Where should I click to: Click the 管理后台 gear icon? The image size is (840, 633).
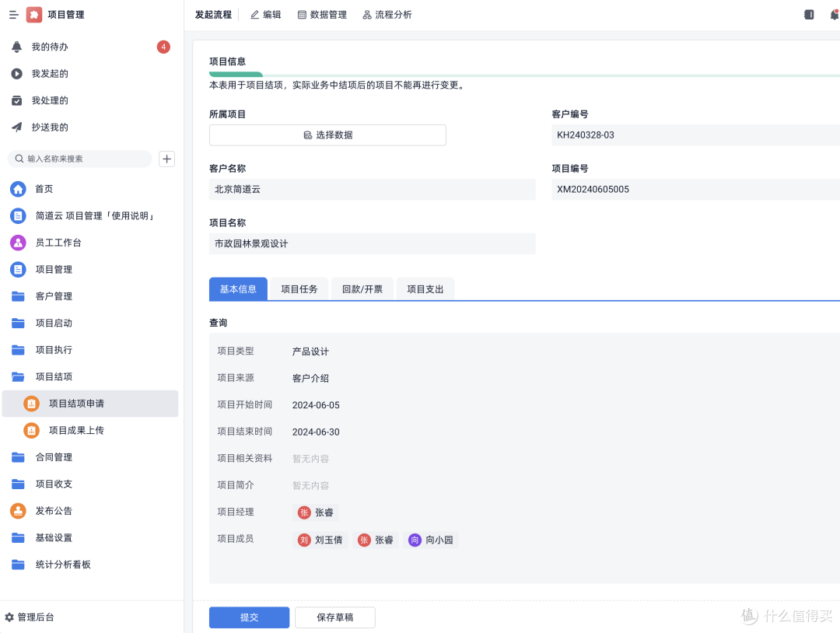click(x=9, y=617)
